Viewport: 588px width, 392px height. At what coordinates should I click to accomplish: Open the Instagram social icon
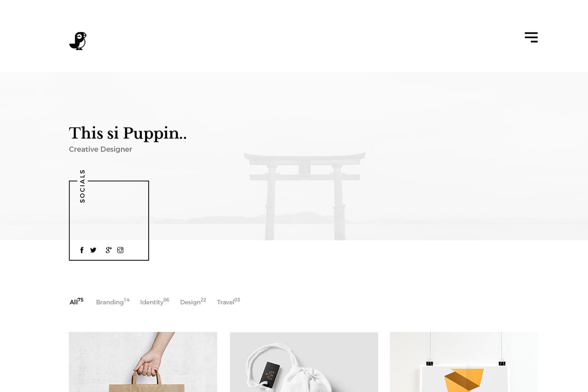click(120, 250)
